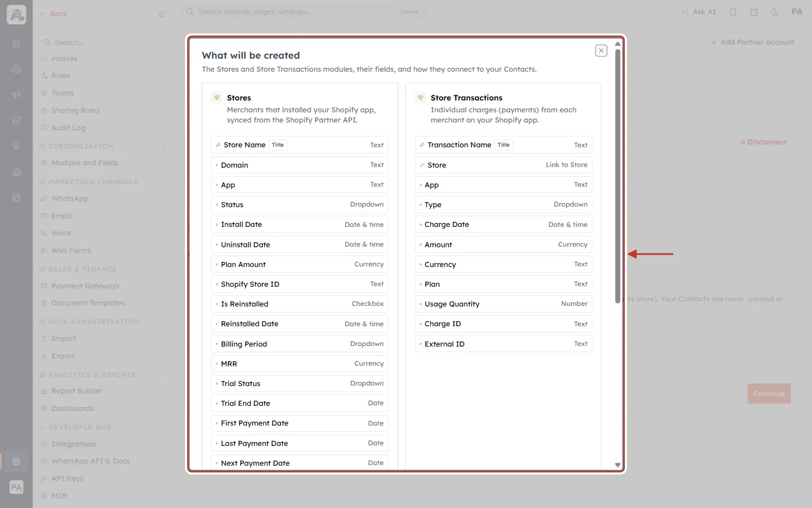
Task: Click the bookmark icon in top bar
Action: pyautogui.click(x=732, y=12)
